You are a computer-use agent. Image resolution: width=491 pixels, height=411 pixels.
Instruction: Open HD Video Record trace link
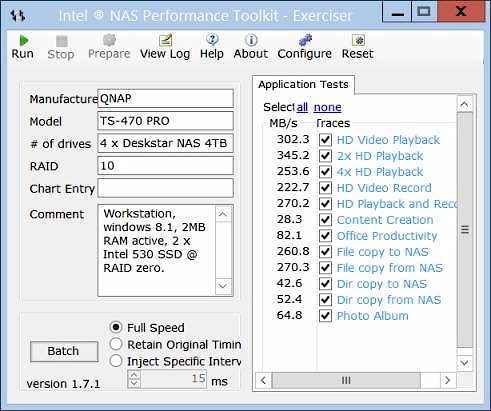384,188
